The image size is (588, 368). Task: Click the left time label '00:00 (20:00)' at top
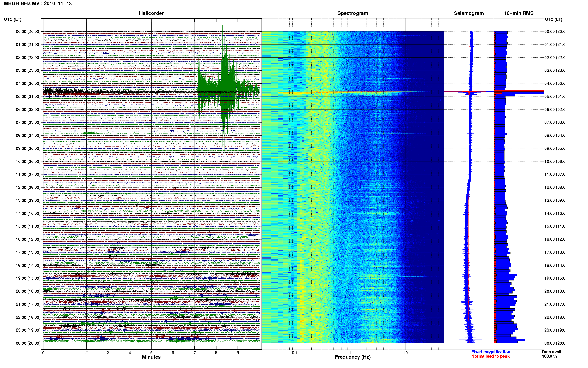coord(28,31)
